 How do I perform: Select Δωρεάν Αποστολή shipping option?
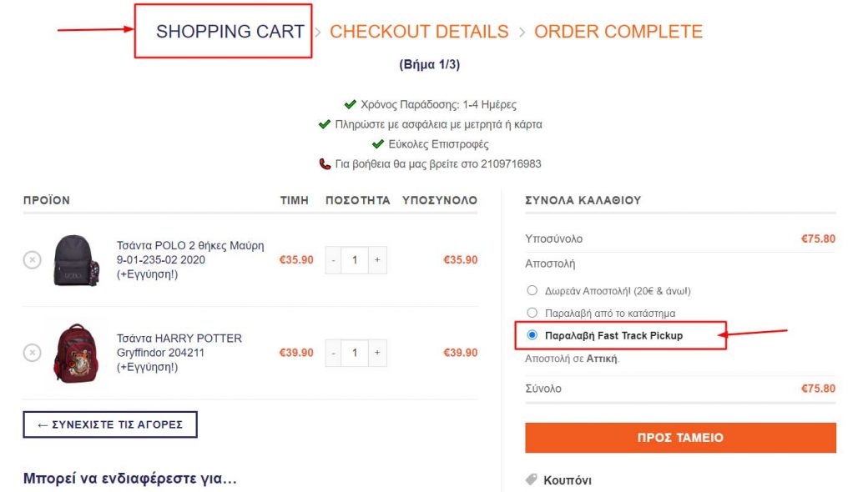(532, 291)
